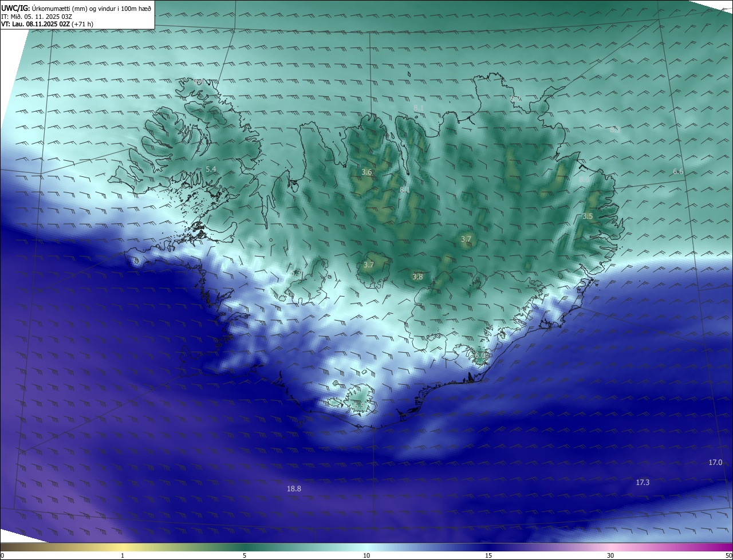Click the 3.8 value on the map
Viewport: 733px width, 560px height.
[x=417, y=277]
